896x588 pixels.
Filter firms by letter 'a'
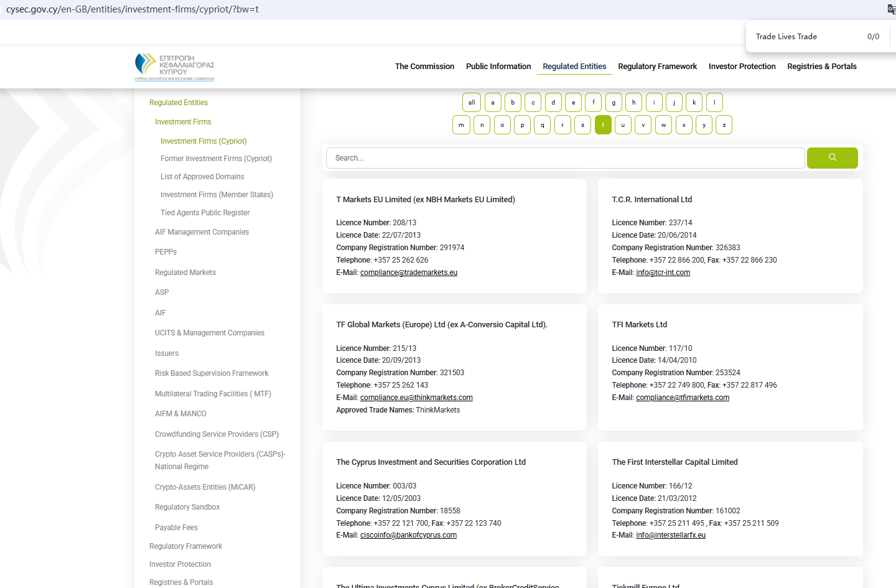493,103
